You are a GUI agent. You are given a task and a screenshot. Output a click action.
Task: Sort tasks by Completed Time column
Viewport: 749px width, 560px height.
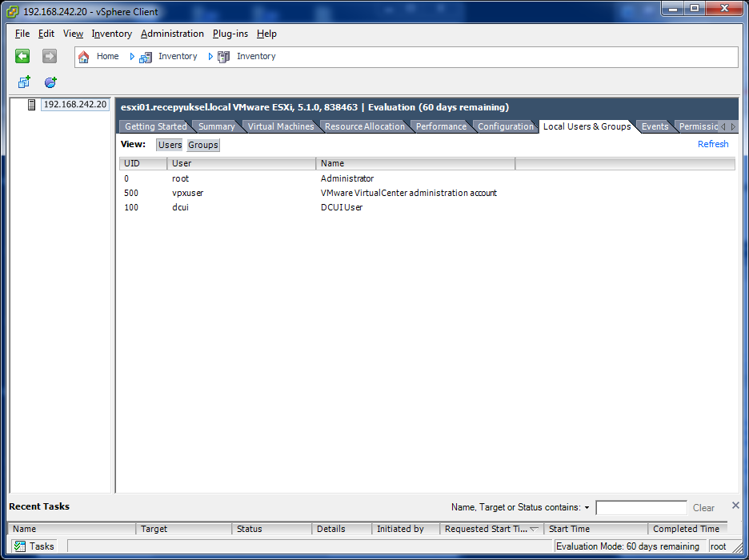click(x=688, y=529)
